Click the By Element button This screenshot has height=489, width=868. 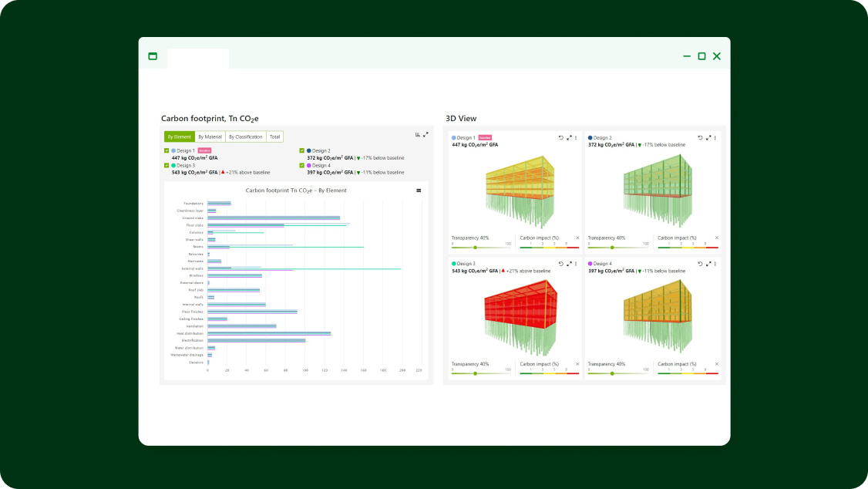(179, 137)
